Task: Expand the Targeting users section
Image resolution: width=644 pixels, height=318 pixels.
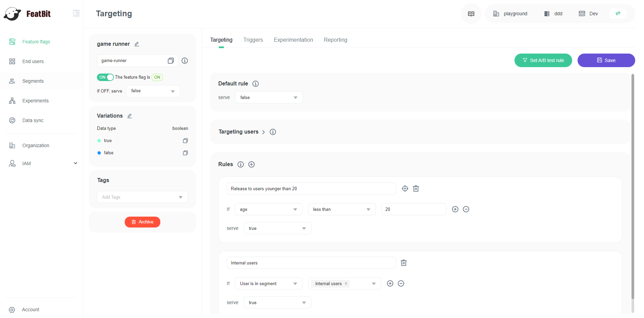Action: pos(263,132)
